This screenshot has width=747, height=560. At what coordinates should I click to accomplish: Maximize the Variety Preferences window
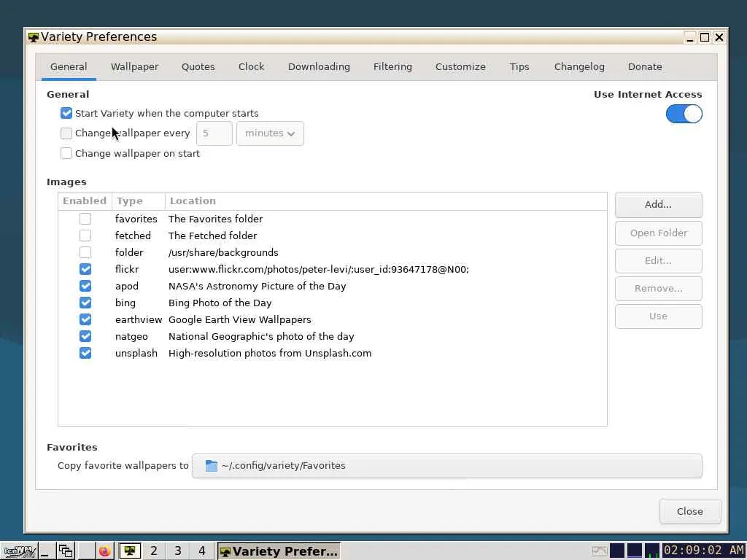tap(705, 37)
